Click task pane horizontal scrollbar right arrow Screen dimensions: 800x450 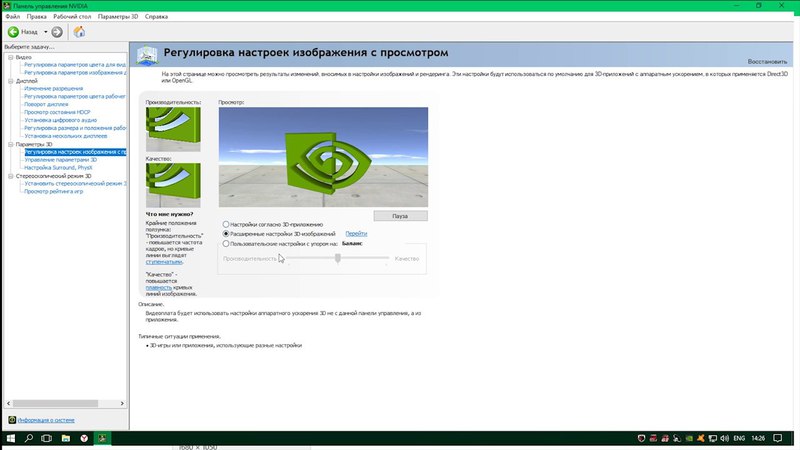tap(122, 403)
